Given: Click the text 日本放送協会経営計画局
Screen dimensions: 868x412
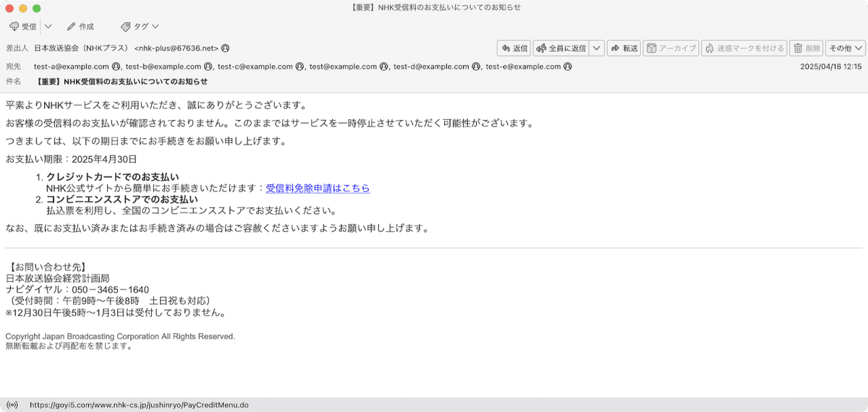Looking at the screenshot, I should 58,278.
